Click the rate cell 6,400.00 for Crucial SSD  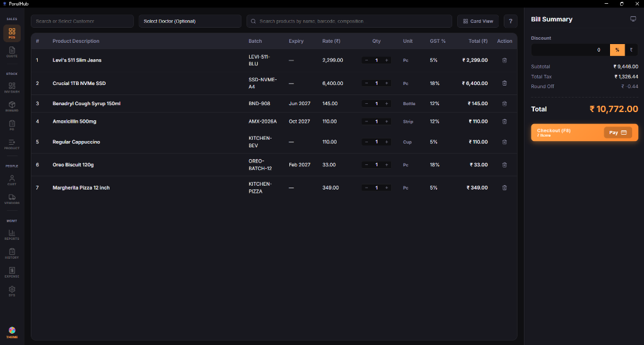tap(333, 83)
